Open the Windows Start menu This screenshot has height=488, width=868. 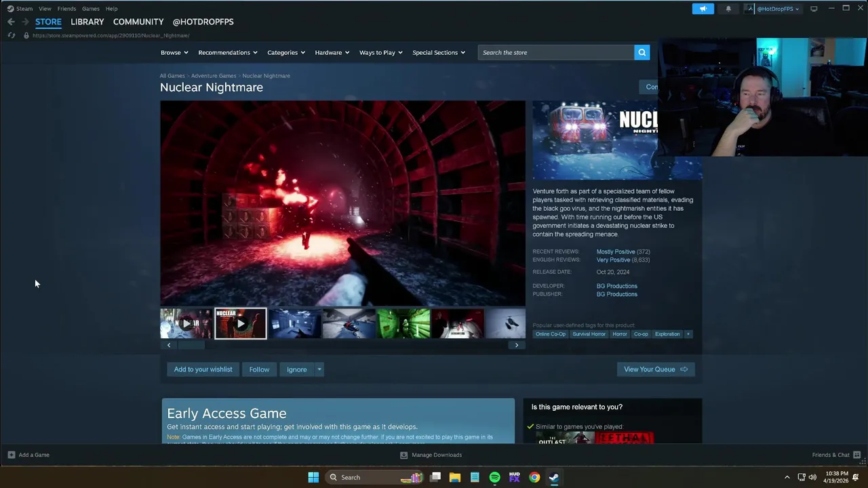313,477
